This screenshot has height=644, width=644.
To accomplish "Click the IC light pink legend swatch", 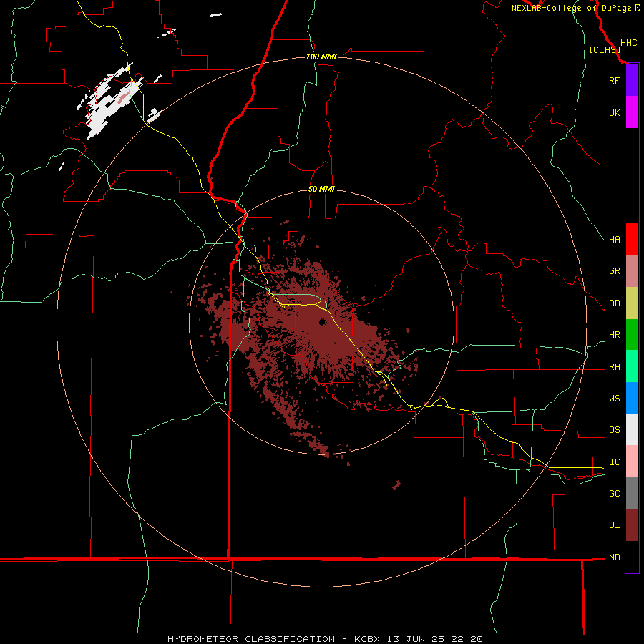I will (632, 462).
